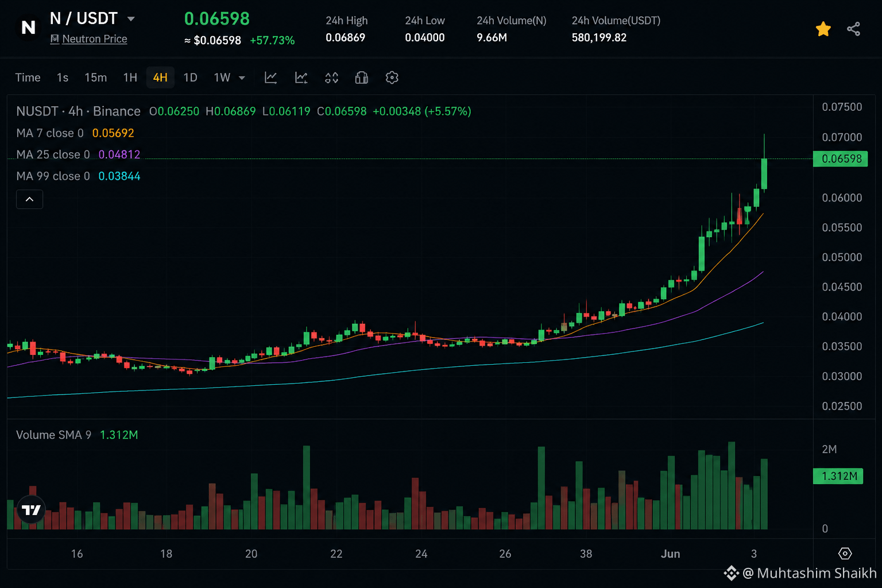
Task: Click the large 0.06598 last price
Action: coord(217,19)
